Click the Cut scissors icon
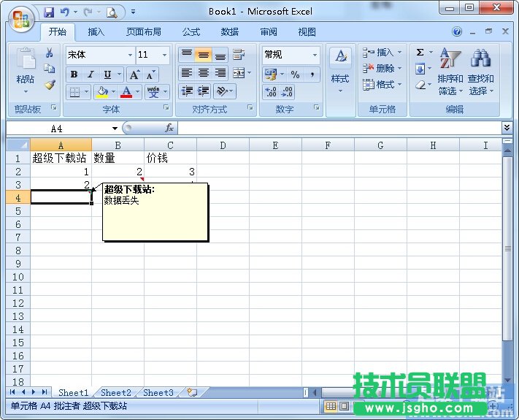 tap(50, 53)
